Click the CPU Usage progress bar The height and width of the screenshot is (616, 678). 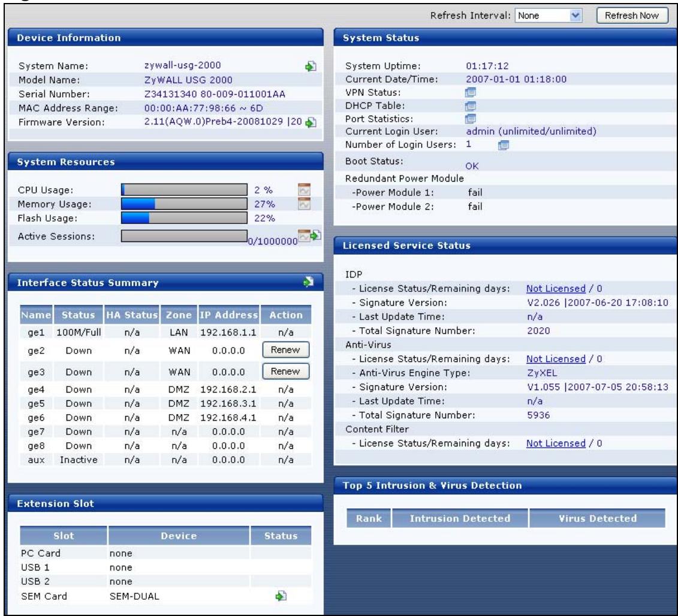[184, 190]
